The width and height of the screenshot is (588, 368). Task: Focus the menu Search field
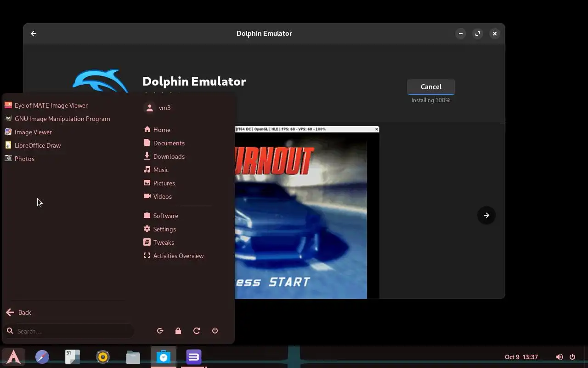[x=69, y=331]
